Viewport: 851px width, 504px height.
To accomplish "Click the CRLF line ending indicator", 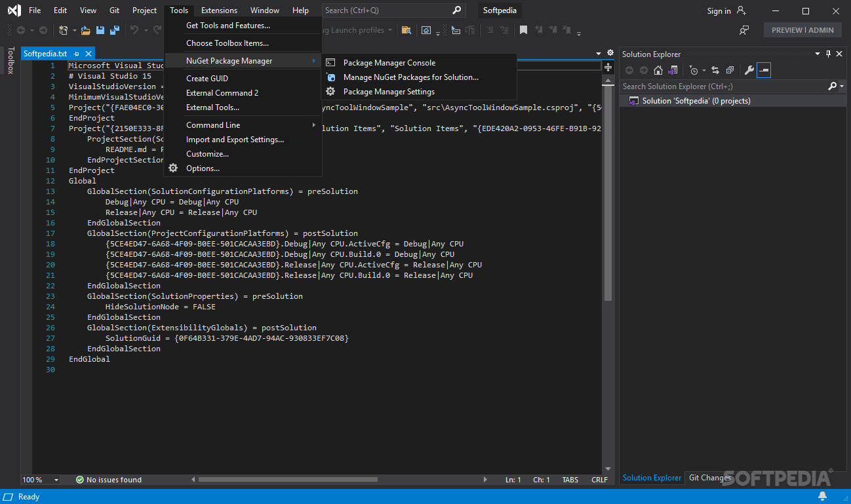I will coord(599,480).
